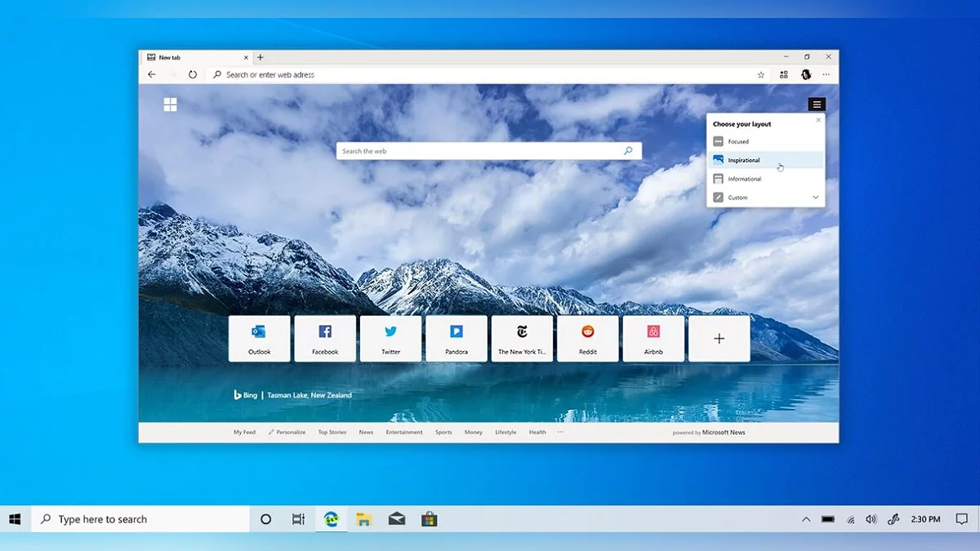Choose the Inspirational layout option

point(743,161)
